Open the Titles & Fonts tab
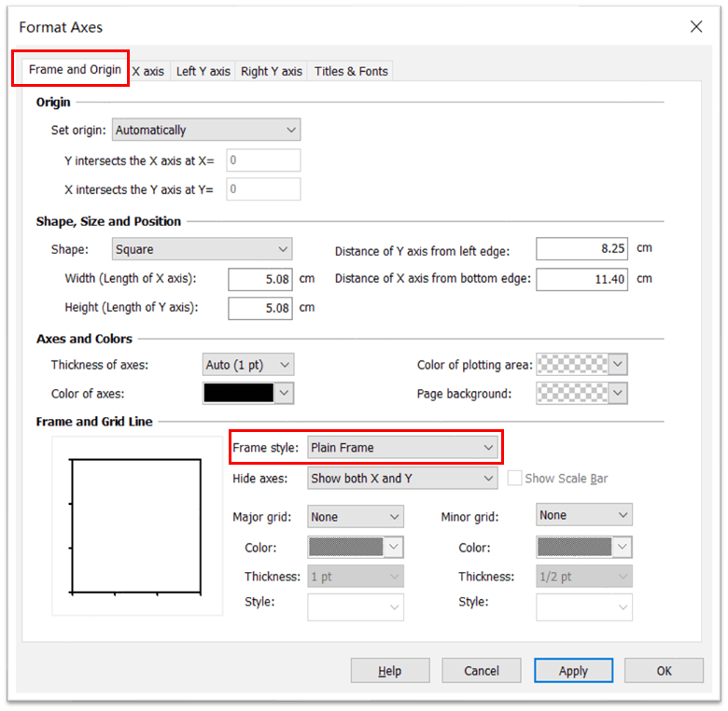The width and height of the screenshot is (728, 711). (x=351, y=71)
